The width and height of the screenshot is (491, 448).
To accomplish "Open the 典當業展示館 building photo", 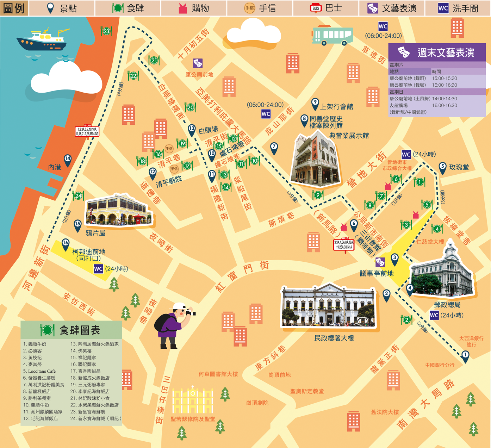I will (316, 160).
